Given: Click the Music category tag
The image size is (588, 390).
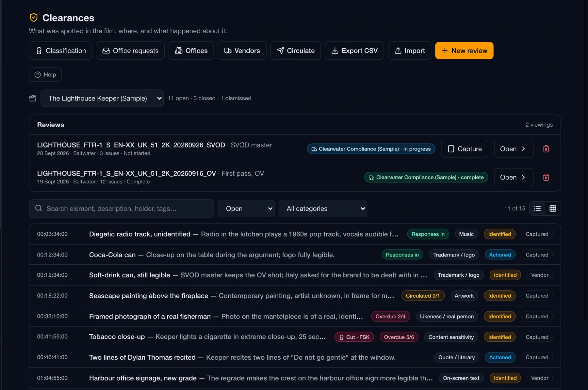Looking at the screenshot, I should 466,234.
